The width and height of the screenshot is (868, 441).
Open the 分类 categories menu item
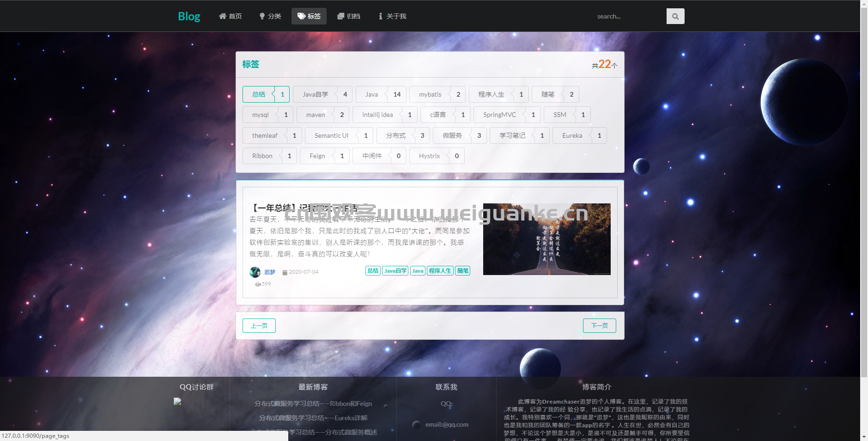pos(270,16)
